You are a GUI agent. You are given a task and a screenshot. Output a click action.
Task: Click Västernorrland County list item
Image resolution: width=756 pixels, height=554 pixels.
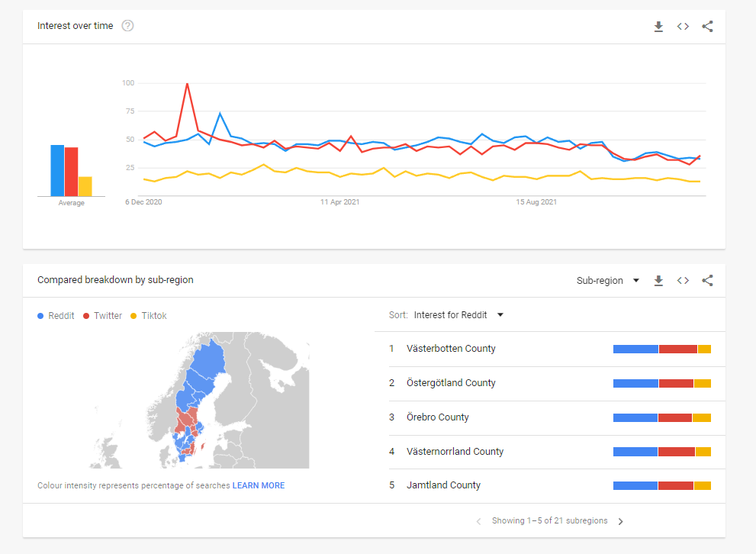pos(455,452)
